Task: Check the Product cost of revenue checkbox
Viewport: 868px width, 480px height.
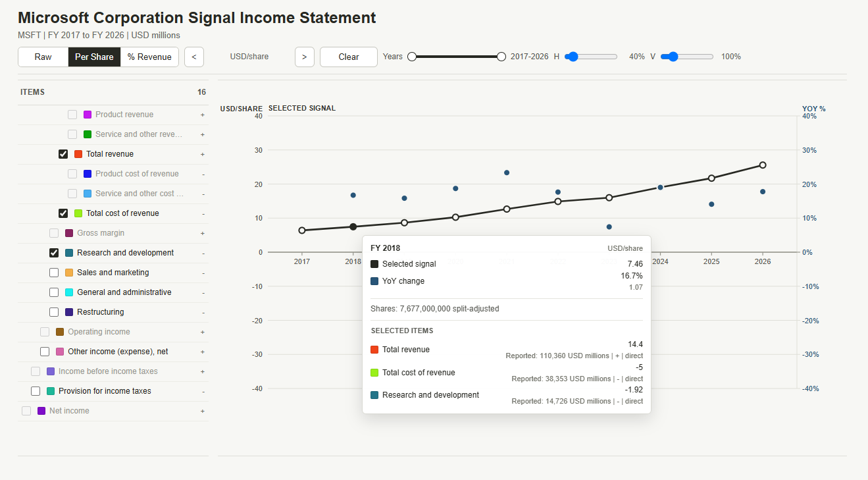Action: pos(72,174)
